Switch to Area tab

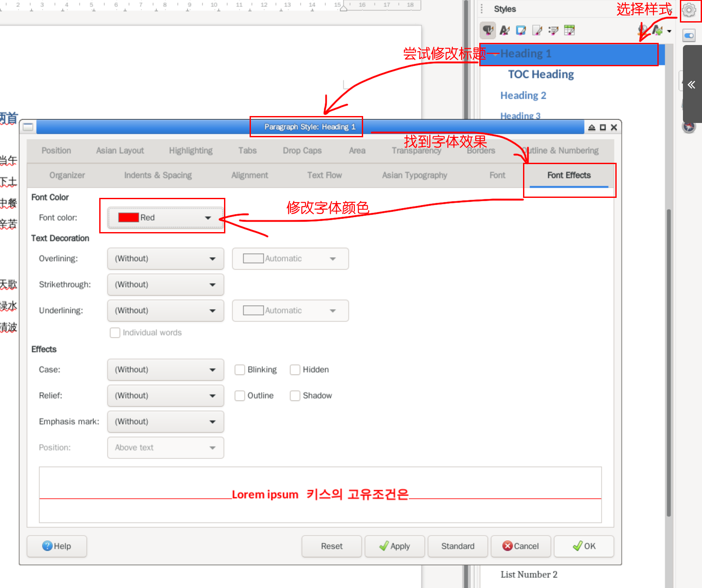[357, 151]
